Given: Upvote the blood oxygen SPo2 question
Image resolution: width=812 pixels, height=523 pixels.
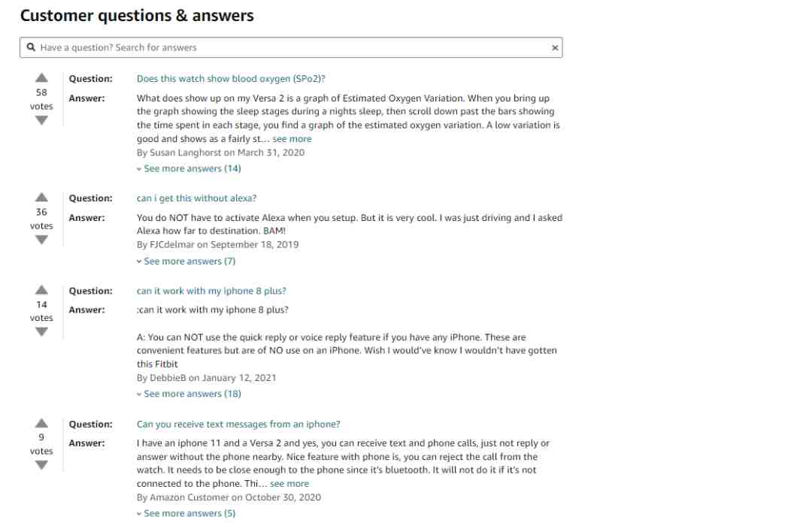Looking at the screenshot, I should point(41,78).
